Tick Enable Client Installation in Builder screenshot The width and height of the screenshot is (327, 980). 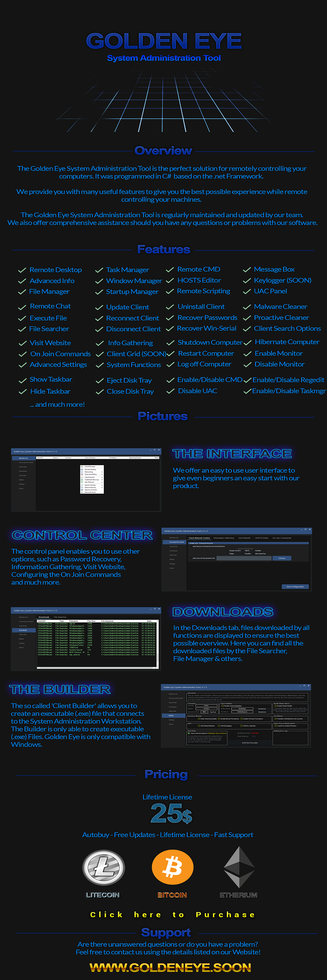222,706
